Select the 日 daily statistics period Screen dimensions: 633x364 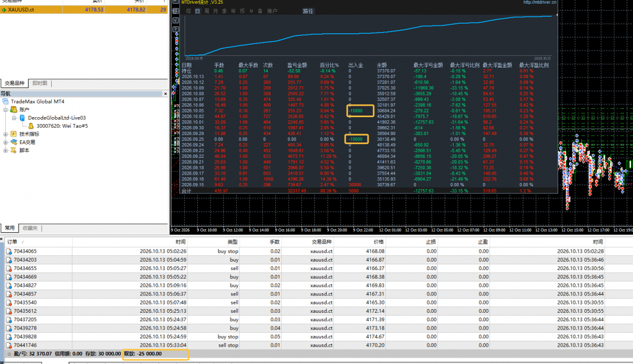click(198, 11)
